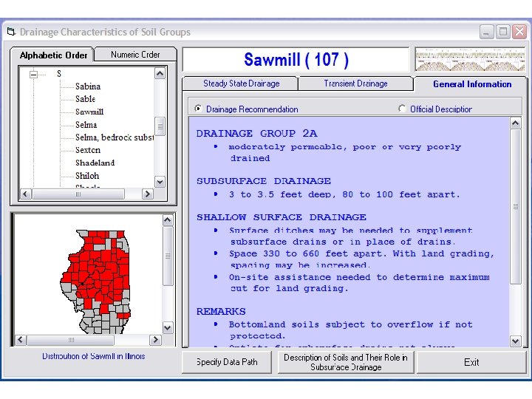Click the soil list horizontal scroll thumb
The width and height of the screenshot is (532, 399).
coord(78,194)
